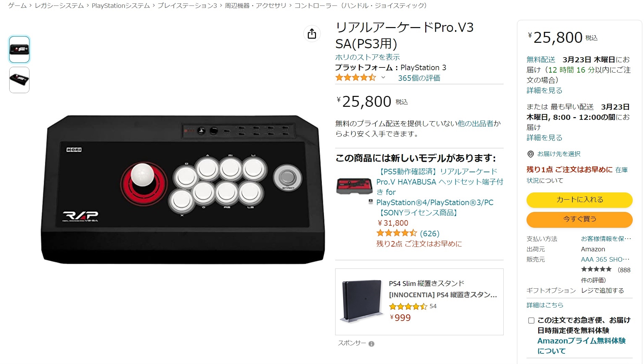Viewport: 644px width, 364px height.
Task: Open the PS4 Slim 縦置きスタンド sponsored ad
Action: pos(419,302)
